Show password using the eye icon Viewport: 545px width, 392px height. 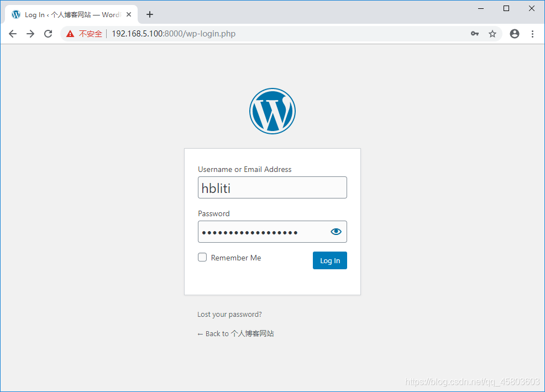point(336,232)
